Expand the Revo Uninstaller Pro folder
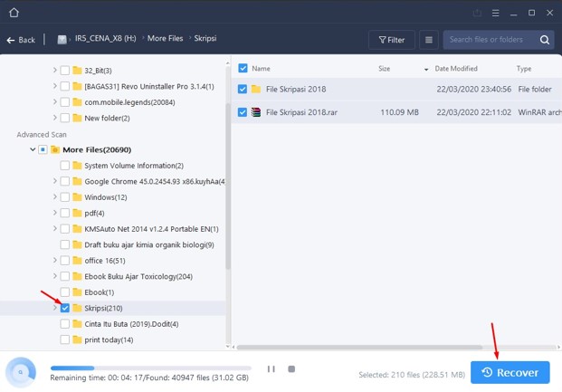This screenshot has width=562, height=392. pyautogui.click(x=55, y=86)
